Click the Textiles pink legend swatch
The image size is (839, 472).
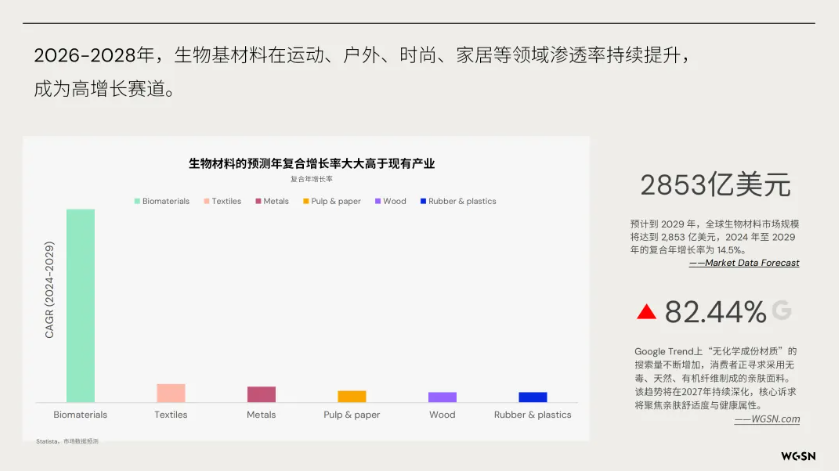[206, 201]
